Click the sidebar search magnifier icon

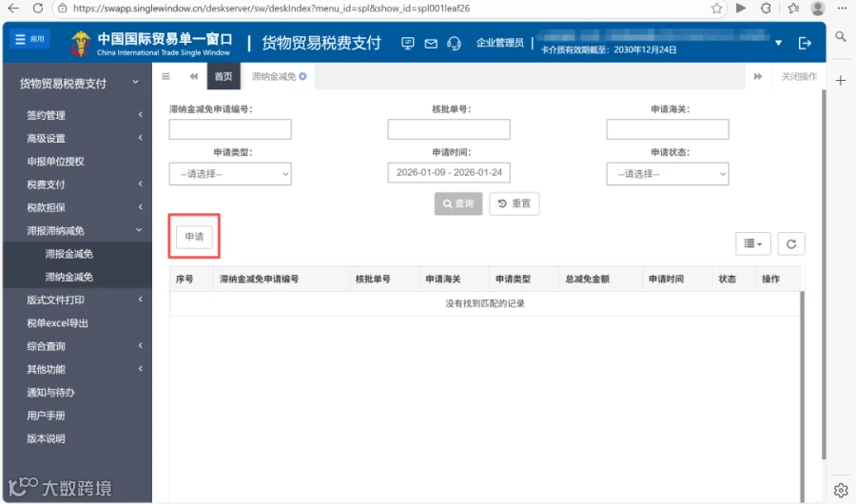point(840,36)
